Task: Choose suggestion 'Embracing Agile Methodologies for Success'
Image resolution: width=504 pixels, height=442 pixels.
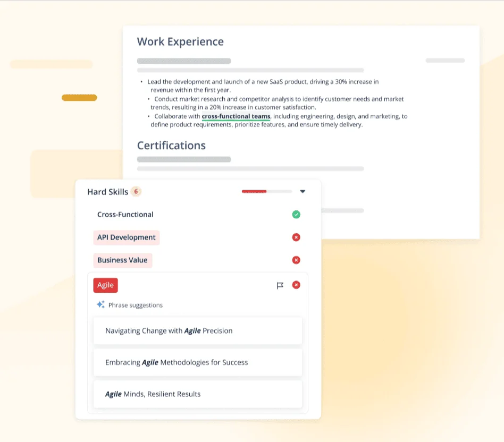Action: click(198, 362)
